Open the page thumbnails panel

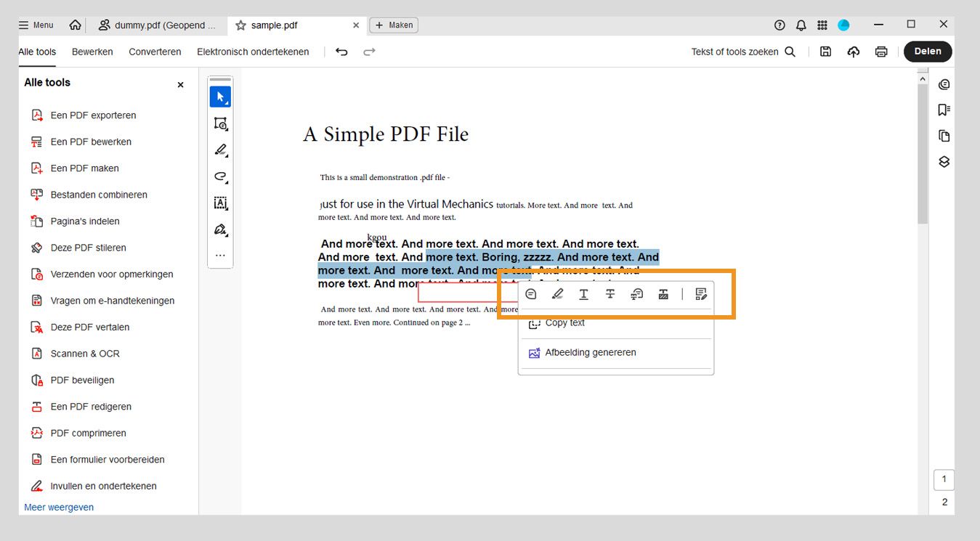[944, 136]
